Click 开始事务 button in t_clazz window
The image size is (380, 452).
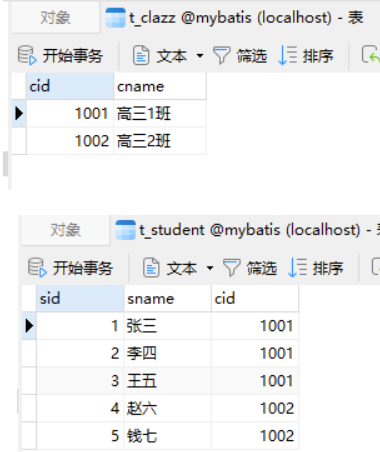tap(60, 55)
